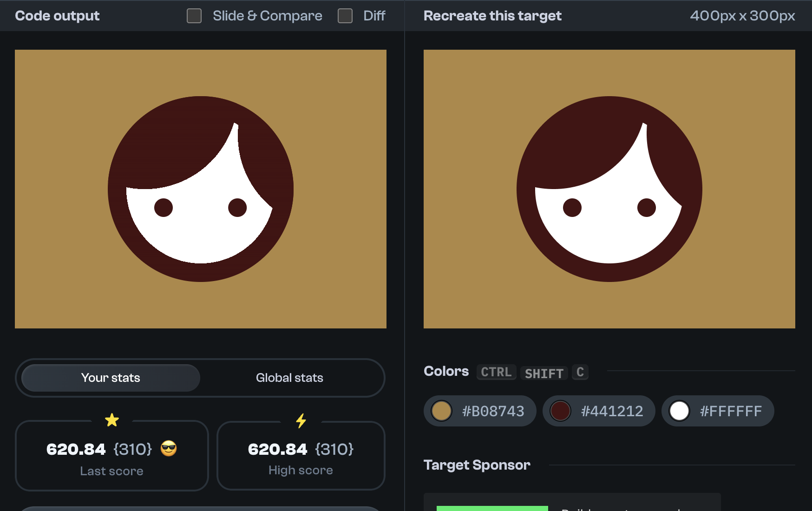Click the Colors section label
This screenshot has width=812, height=511.
tap(446, 371)
